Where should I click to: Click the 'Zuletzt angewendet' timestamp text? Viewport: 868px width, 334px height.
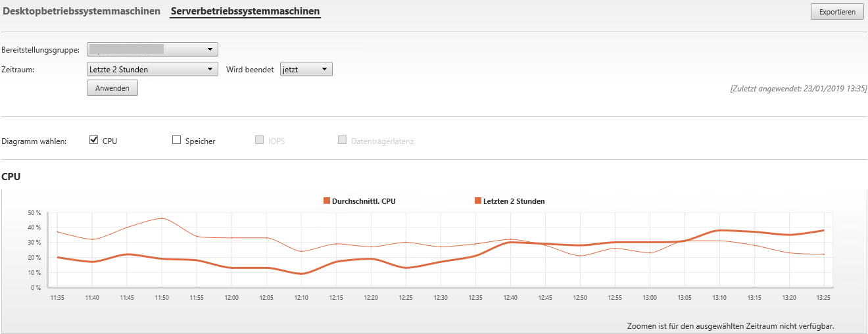tap(798, 88)
